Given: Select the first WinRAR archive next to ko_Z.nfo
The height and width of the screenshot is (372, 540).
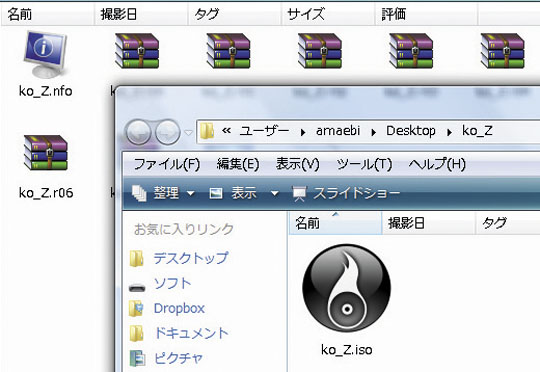Looking at the screenshot, I should pos(137,51).
